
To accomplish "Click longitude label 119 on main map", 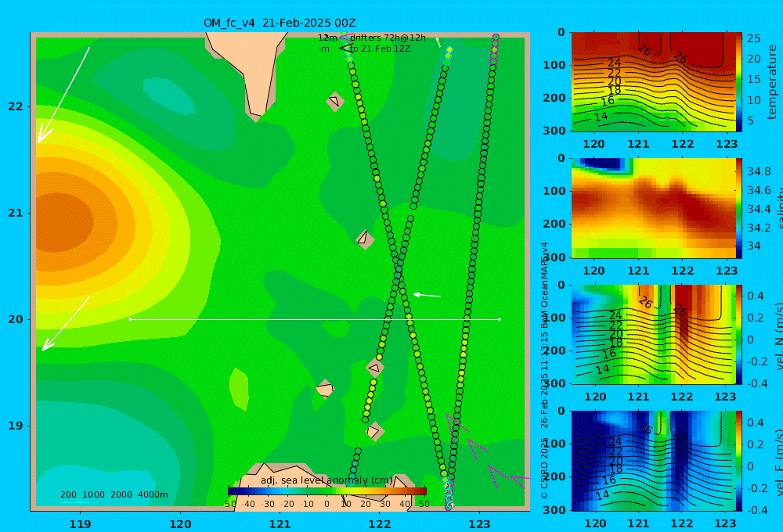I will pyautogui.click(x=80, y=524).
